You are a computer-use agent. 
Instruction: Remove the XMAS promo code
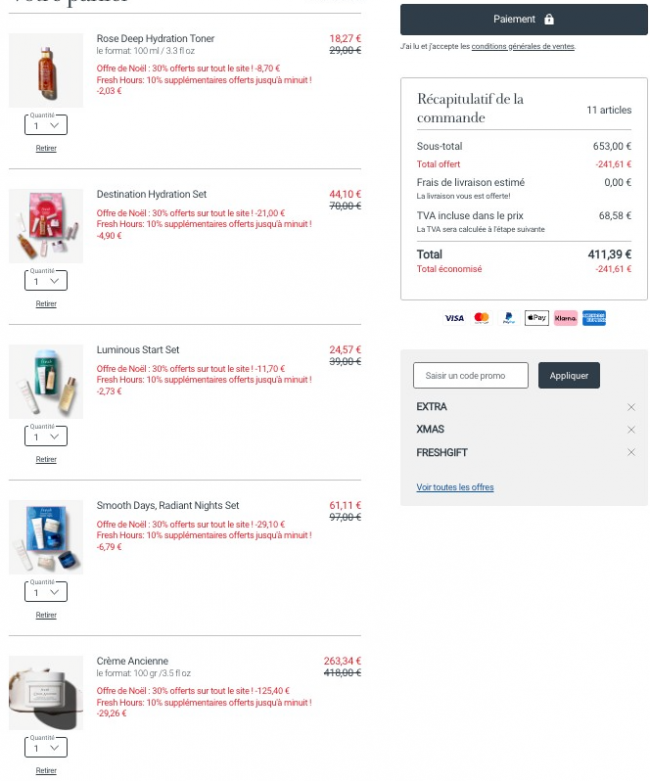(631, 430)
